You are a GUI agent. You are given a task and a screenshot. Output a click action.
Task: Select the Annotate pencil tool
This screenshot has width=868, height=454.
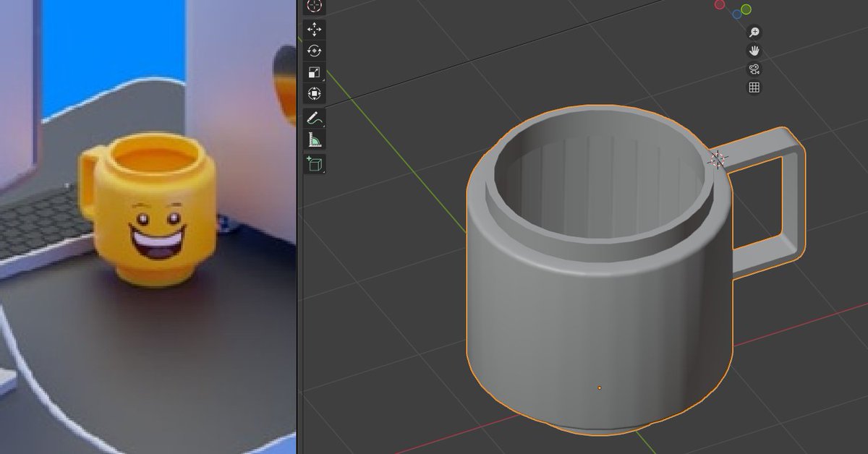[314, 118]
